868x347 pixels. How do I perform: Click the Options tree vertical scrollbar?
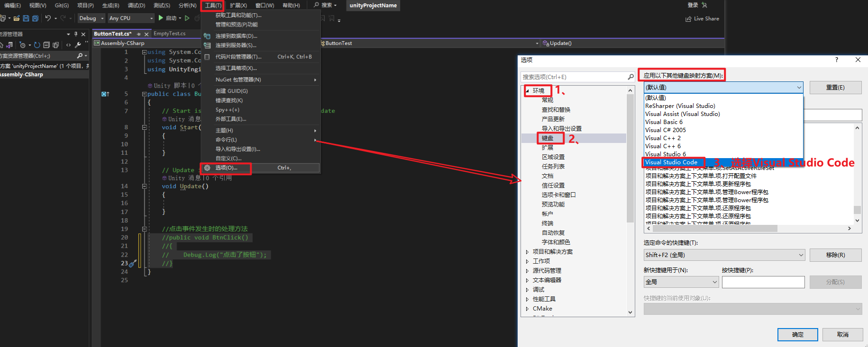click(x=630, y=201)
